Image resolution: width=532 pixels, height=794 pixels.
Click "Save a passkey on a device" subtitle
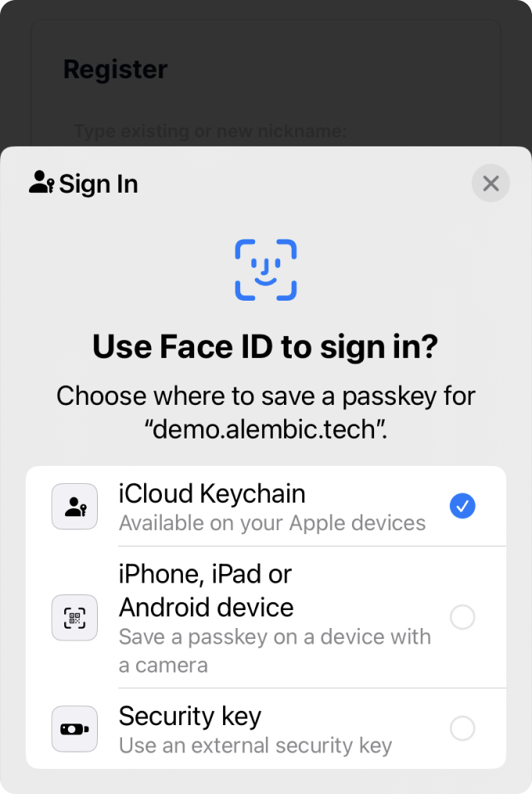[x=275, y=637]
